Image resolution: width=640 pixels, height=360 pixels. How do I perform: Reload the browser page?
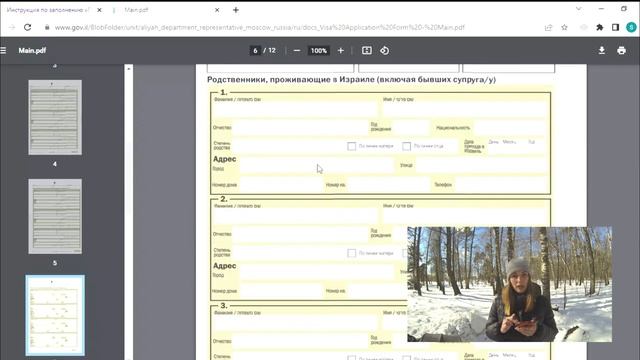coord(27,27)
